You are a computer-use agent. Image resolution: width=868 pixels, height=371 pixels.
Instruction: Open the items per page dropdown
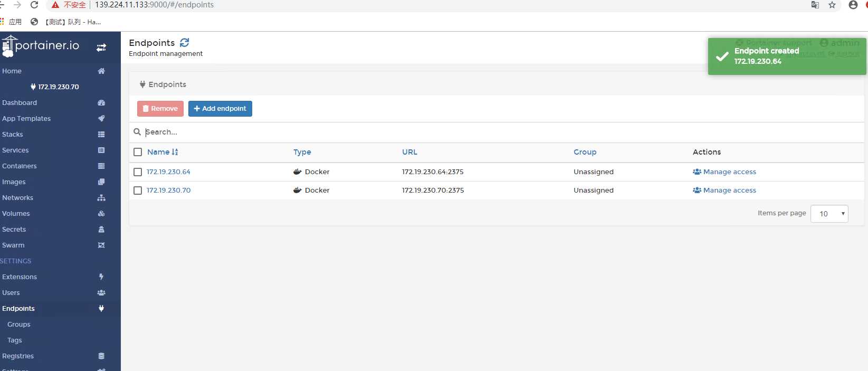pos(829,214)
